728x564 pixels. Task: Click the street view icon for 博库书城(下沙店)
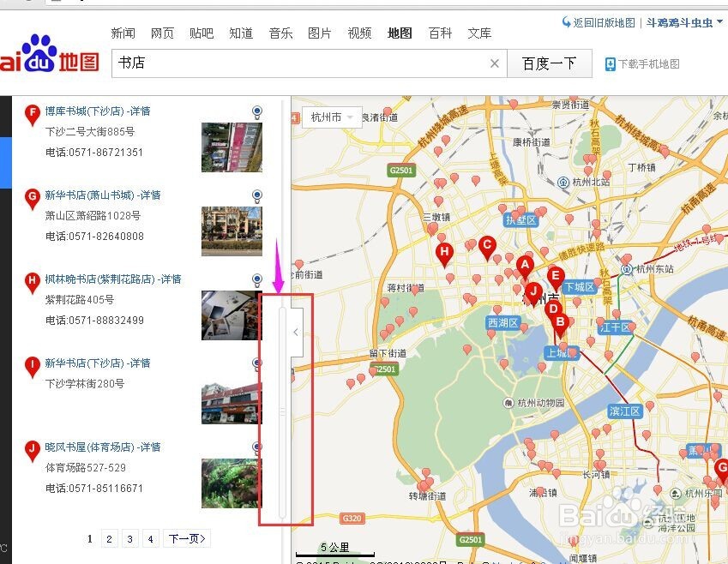[256, 112]
